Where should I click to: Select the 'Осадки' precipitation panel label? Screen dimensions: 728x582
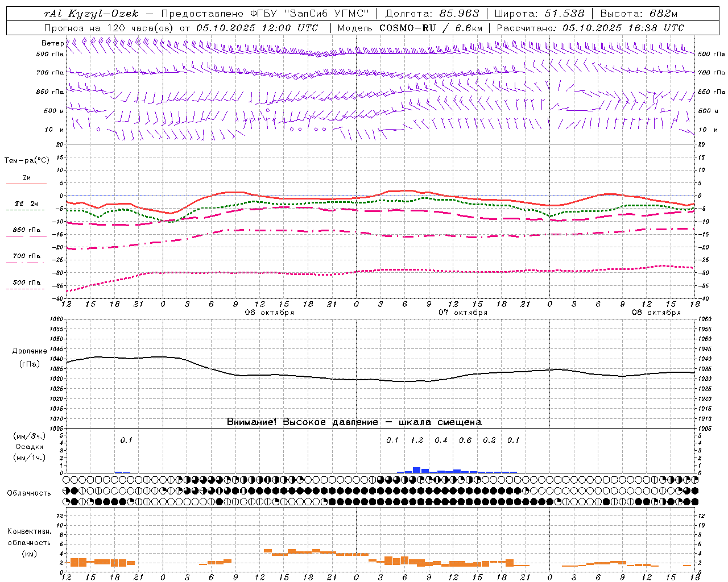point(30,447)
